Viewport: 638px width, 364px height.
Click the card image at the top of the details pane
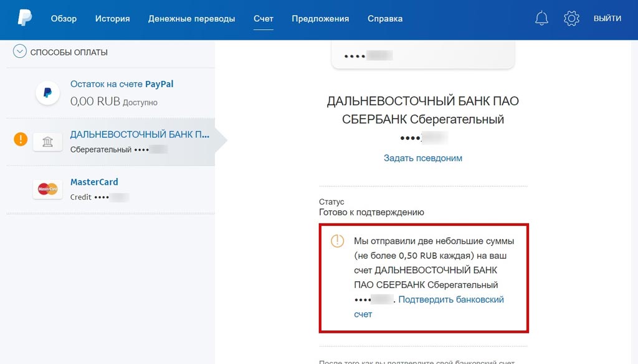coord(423,54)
